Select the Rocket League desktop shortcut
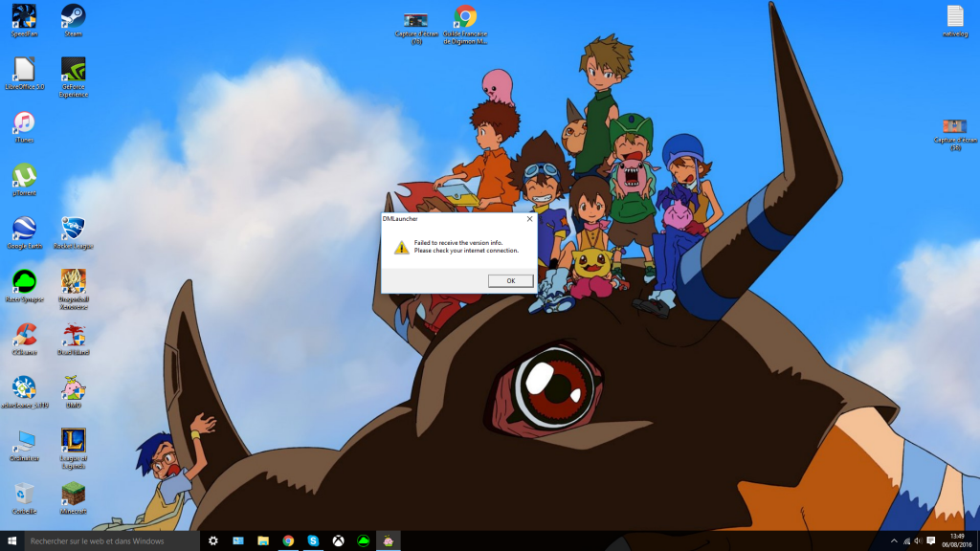980x551 pixels. [x=73, y=233]
